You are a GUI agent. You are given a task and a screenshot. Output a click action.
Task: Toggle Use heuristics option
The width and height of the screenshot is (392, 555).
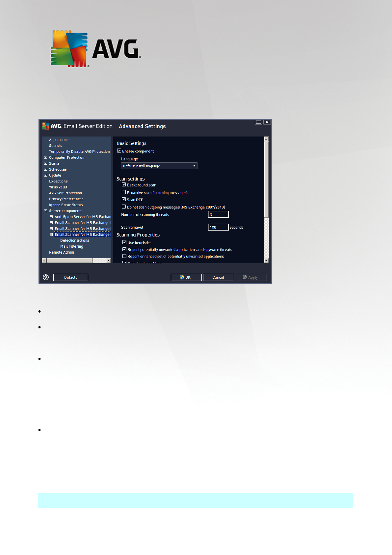[x=124, y=242]
